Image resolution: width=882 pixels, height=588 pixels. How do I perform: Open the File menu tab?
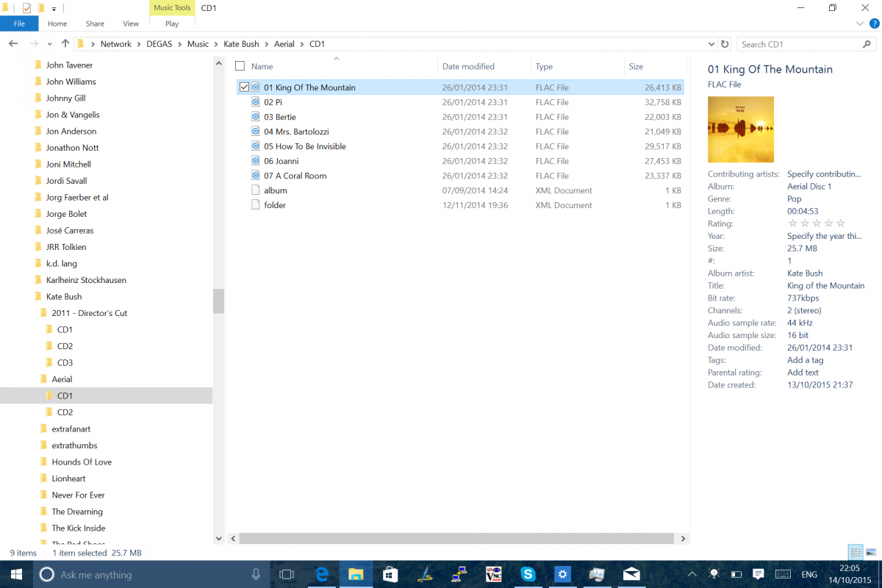(x=19, y=24)
